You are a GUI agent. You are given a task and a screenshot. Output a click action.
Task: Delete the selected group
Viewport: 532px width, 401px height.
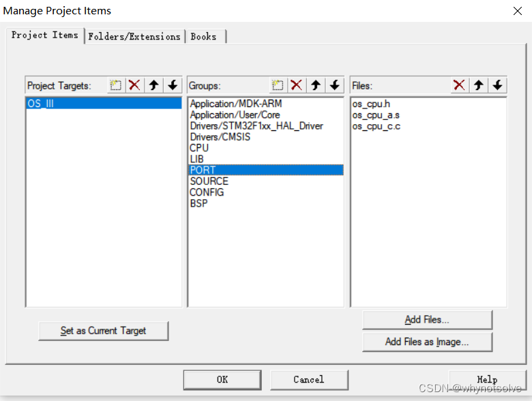[x=297, y=85]
